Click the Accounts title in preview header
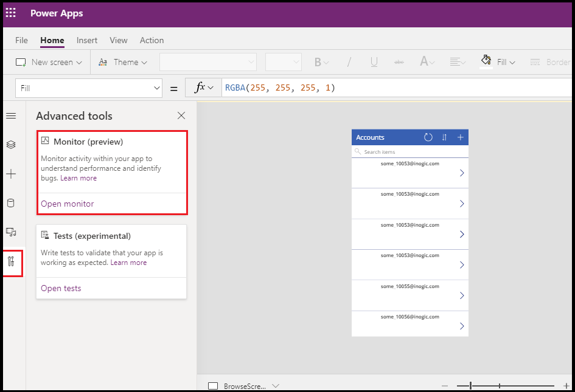The image size is (575, 392). (x=370, y=137)
